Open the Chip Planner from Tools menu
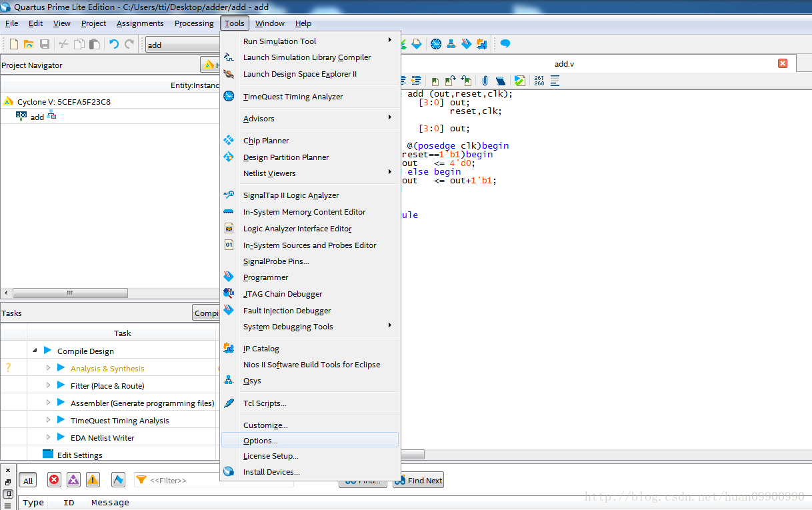This screenshot has height=510, width=812. click(310, 140)
